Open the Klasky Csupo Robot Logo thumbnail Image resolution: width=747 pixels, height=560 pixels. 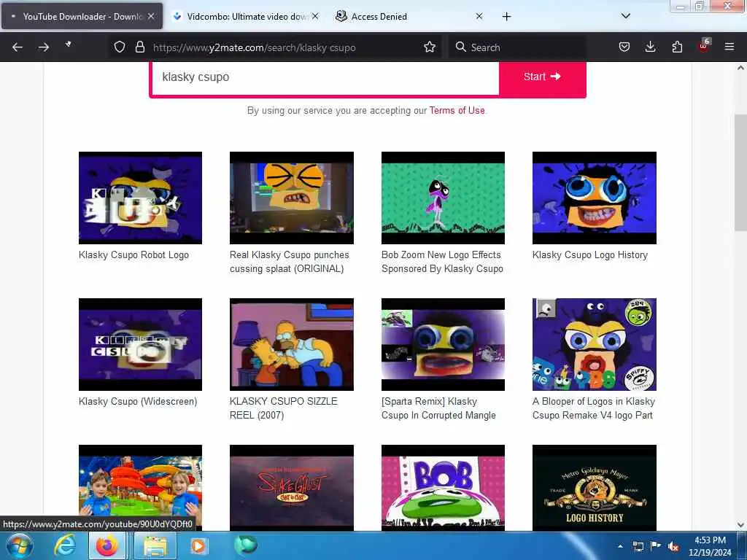[x=140, y=198]
